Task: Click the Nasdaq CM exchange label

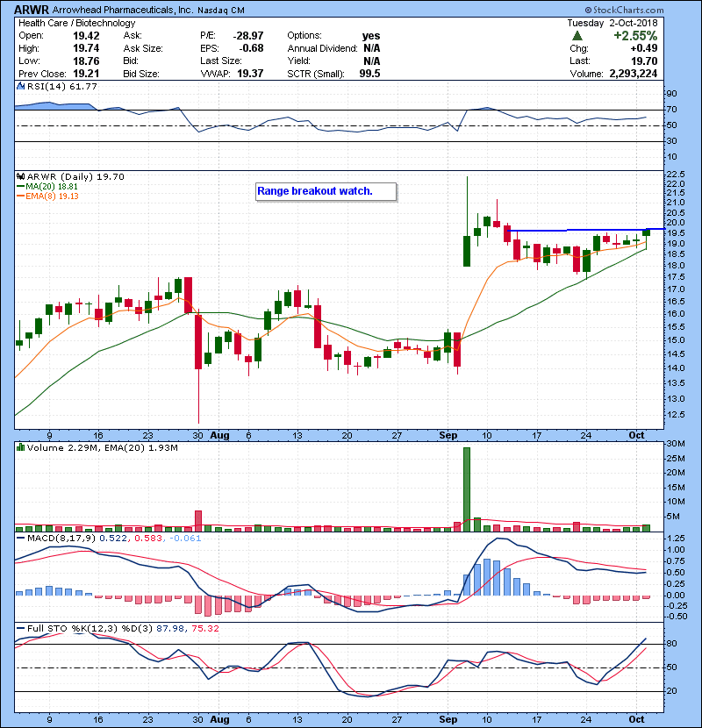Action: [221, 11]
